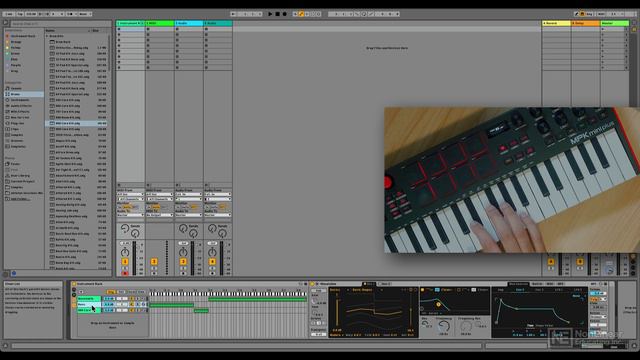Image resolution: width=640 pixels, height=360 pixels.
Task: Select the Audio Effects category in browser
Action: [x=20, y=105]
